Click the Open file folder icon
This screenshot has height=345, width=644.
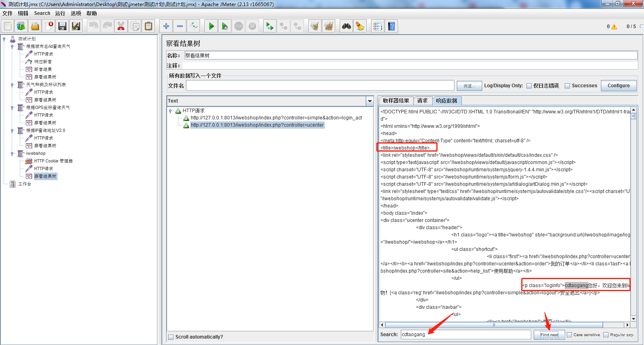[35, 26]
